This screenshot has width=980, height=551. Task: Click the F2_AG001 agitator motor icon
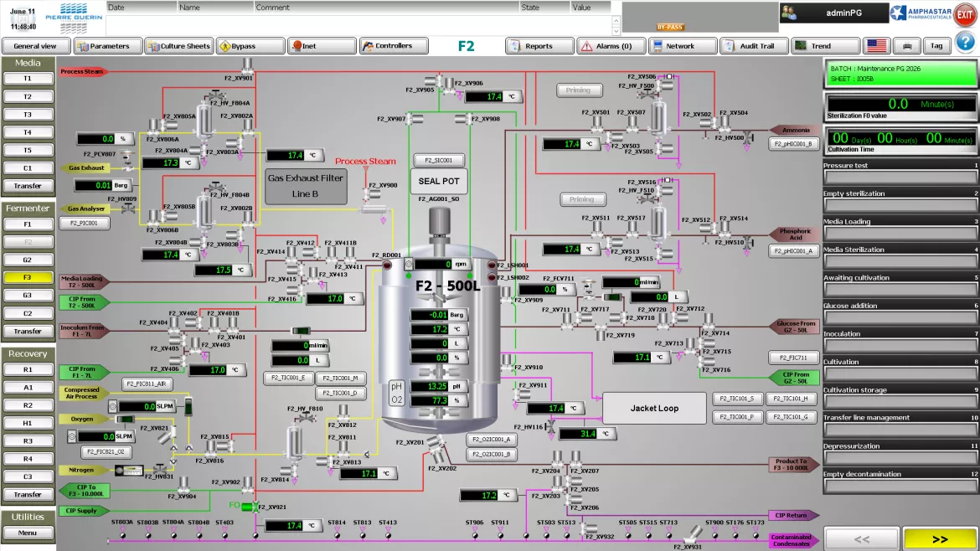pyautogui.click(x=440, y=223)
